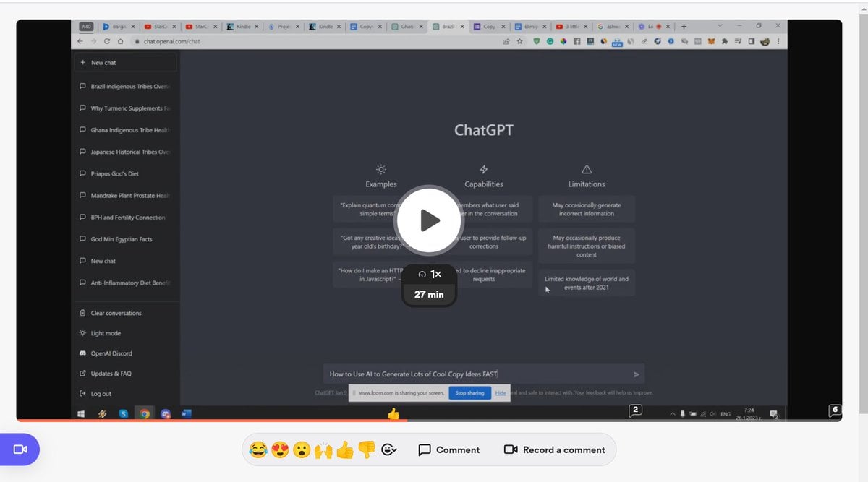868x482 pixels.
Task: React with the raised hands emoji
Action: (x=323, y=449)
